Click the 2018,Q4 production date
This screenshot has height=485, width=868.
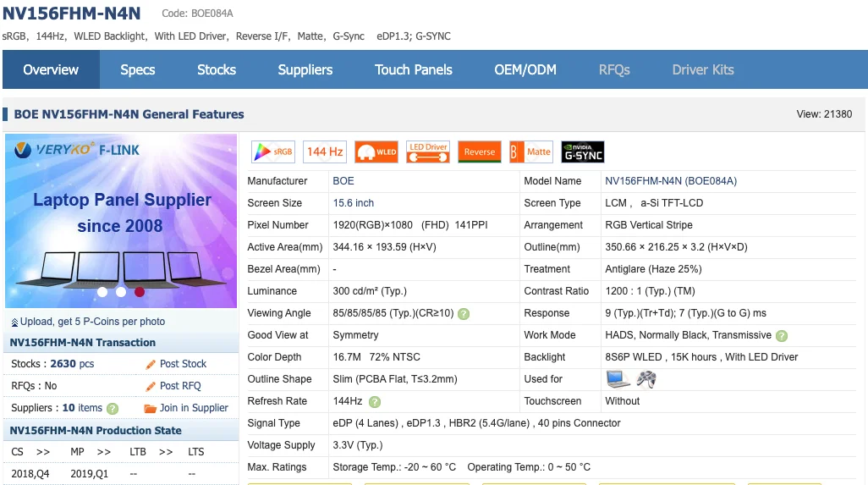click(30, 474)
